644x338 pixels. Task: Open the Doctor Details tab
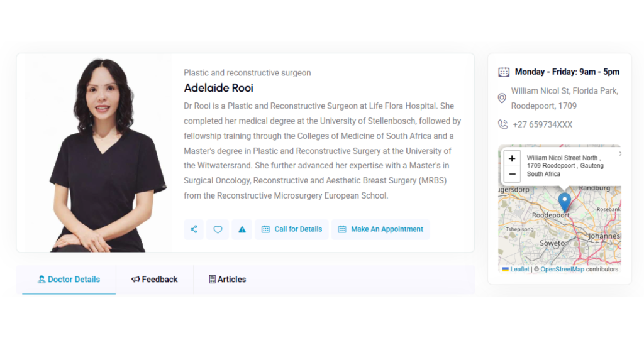tap(69, 280)
